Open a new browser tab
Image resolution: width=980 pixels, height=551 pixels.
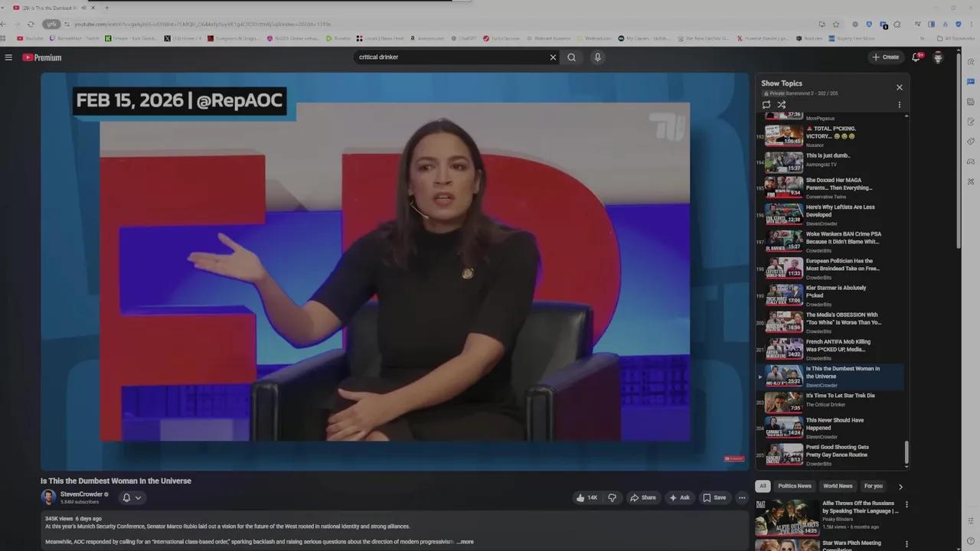[x=106, y=8]
